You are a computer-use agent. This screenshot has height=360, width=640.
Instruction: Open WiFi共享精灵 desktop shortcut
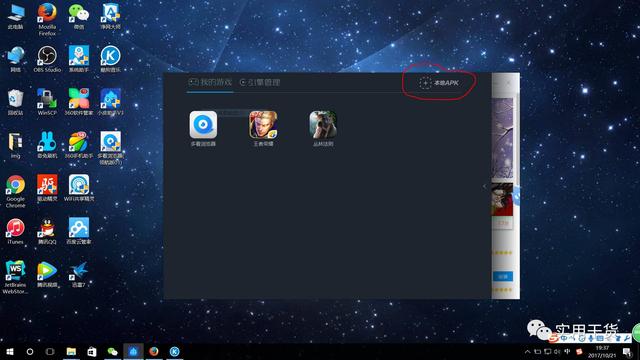pyautogui.click(x=79, y=188)
